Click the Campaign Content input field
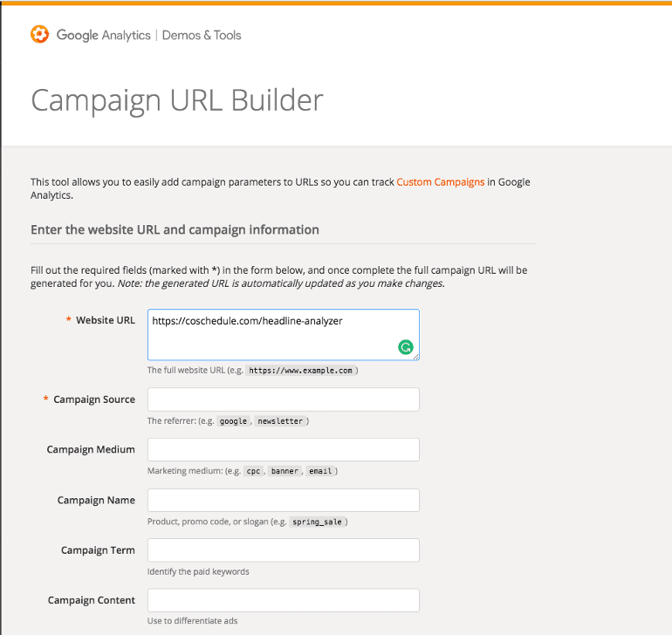 point(284,600)
